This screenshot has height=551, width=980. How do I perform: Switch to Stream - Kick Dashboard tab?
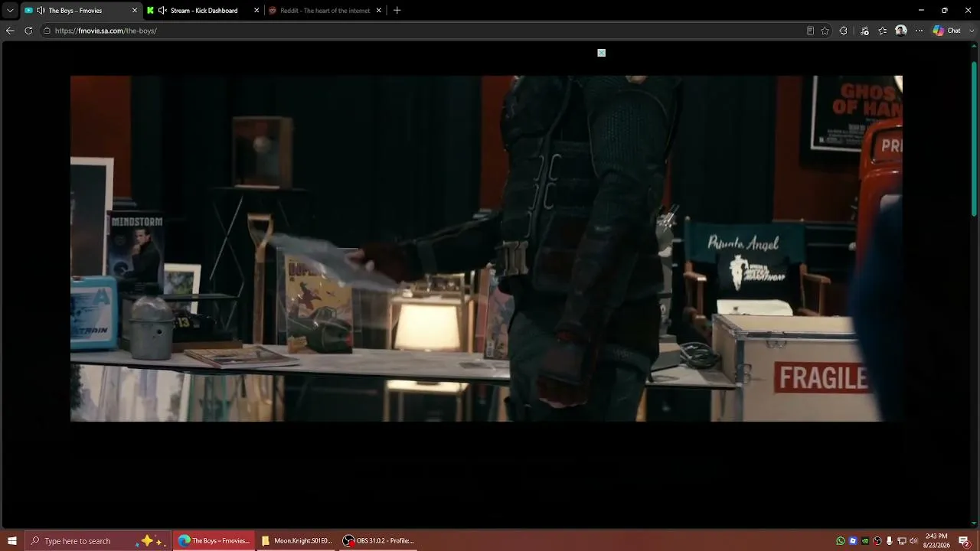(202, 11)
